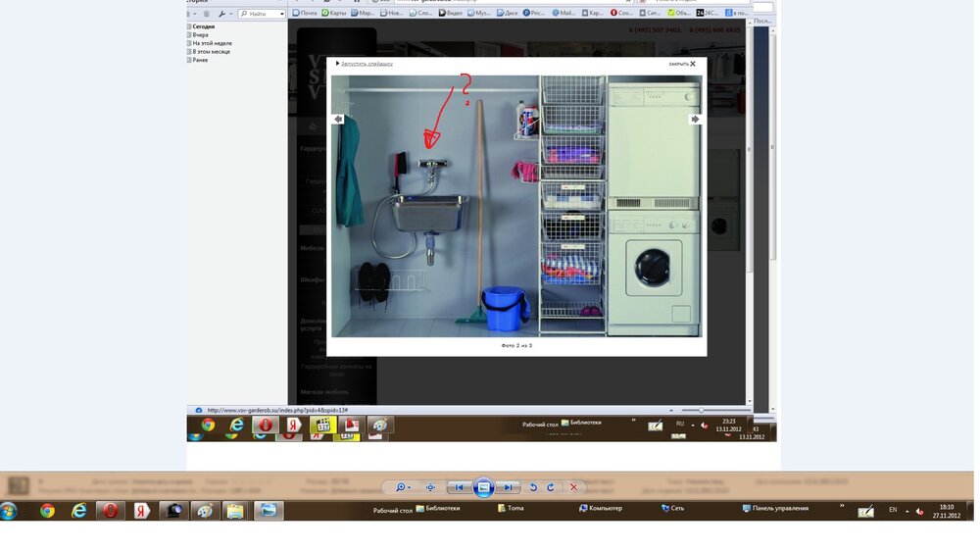This screenshot has height=551, width=980.
Task: Go to previous image in photo viewer
Action: (x=459, y=487)
